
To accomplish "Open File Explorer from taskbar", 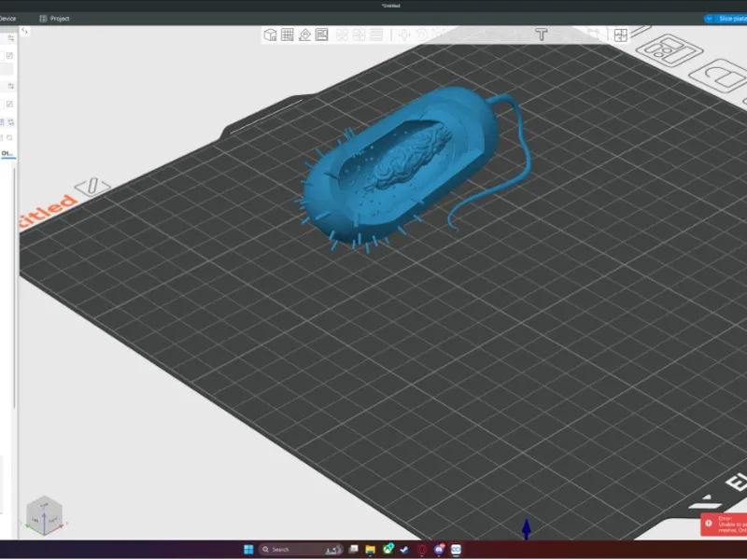I will [370, 550].
